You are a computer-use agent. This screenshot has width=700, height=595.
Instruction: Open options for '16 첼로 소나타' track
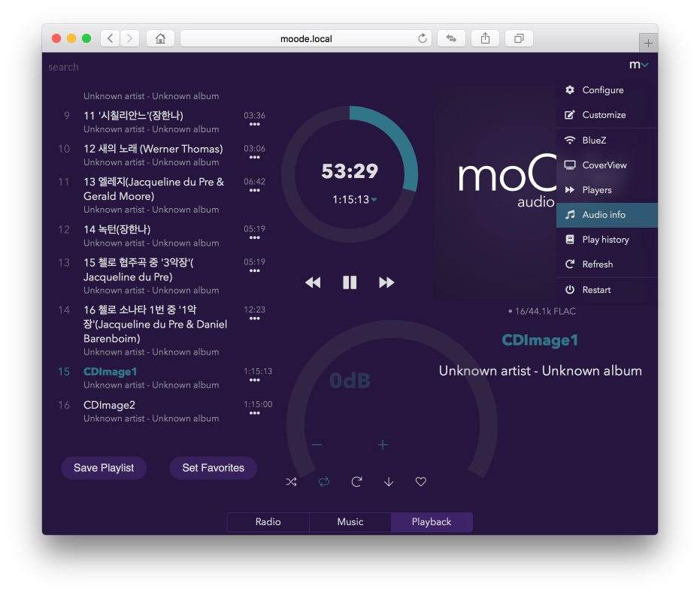pos(254,319)
